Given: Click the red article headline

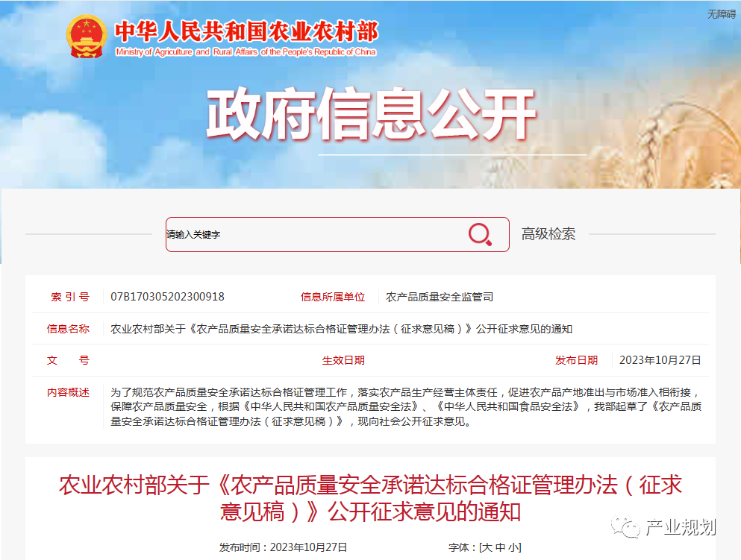Looking at the screenshot, I should (x=370, y=498).
